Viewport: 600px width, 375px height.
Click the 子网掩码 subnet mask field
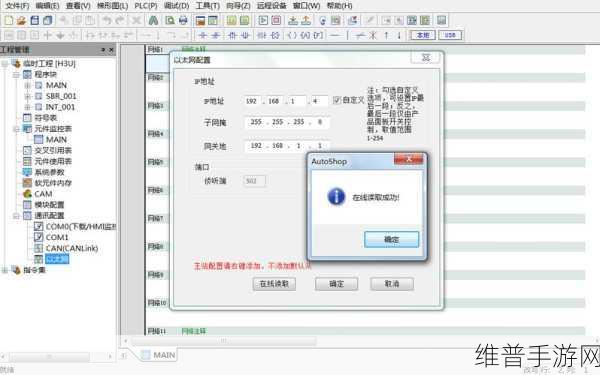pyautogui.click(x=287, y=122)
